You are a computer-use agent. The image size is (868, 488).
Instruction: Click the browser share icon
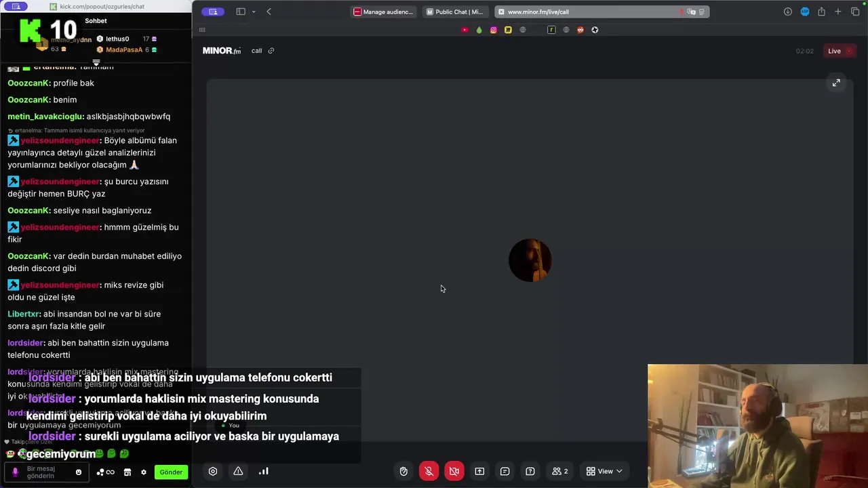[821, 12]
